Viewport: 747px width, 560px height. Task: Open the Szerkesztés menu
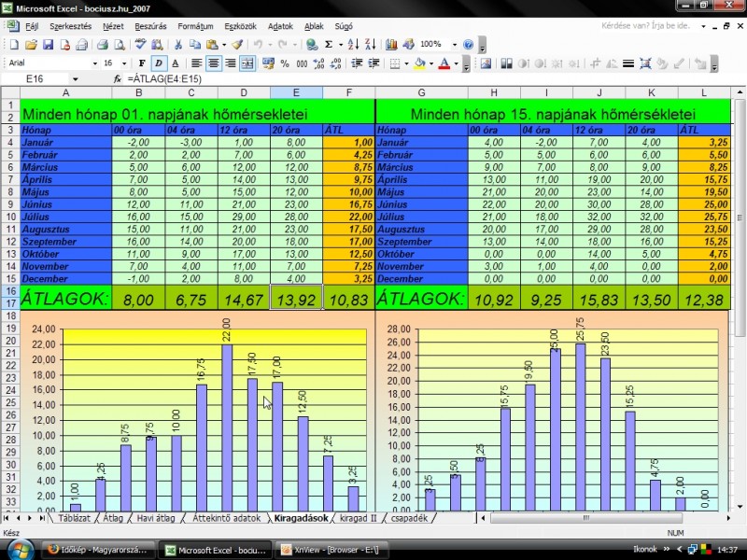tap(71, 26)
